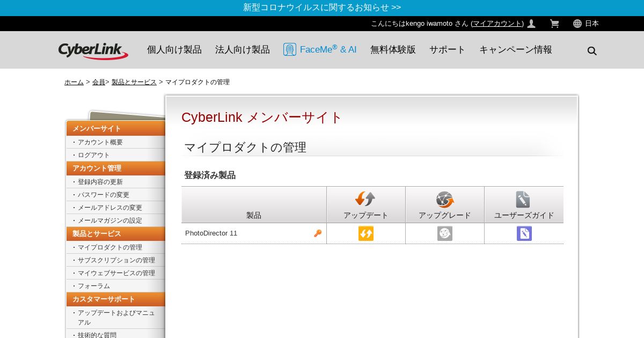Click the アカウント管理 sidebar header
644x338 pixels.
click(116, 168)
